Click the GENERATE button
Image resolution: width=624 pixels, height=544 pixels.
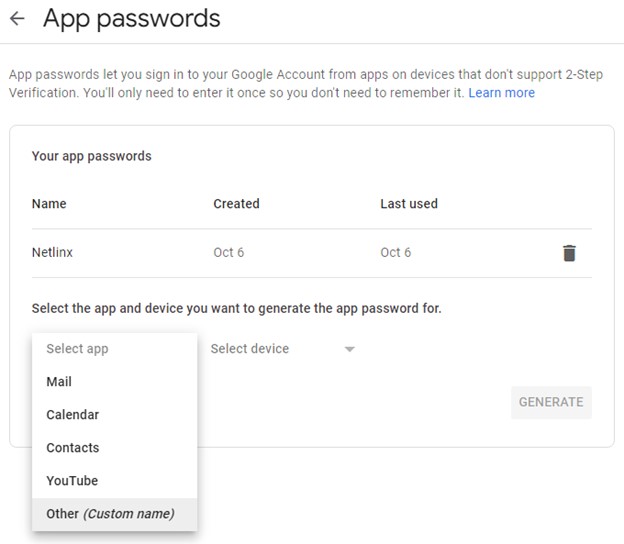point(551,402)
